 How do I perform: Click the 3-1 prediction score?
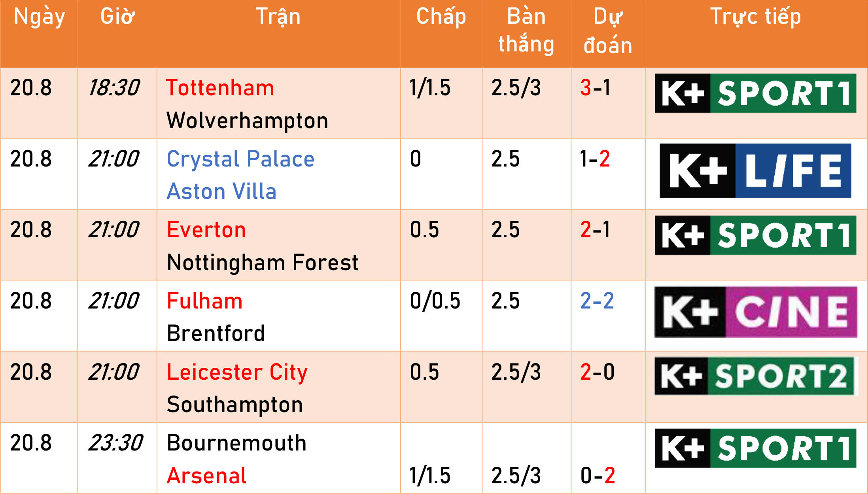pos(595,88)
